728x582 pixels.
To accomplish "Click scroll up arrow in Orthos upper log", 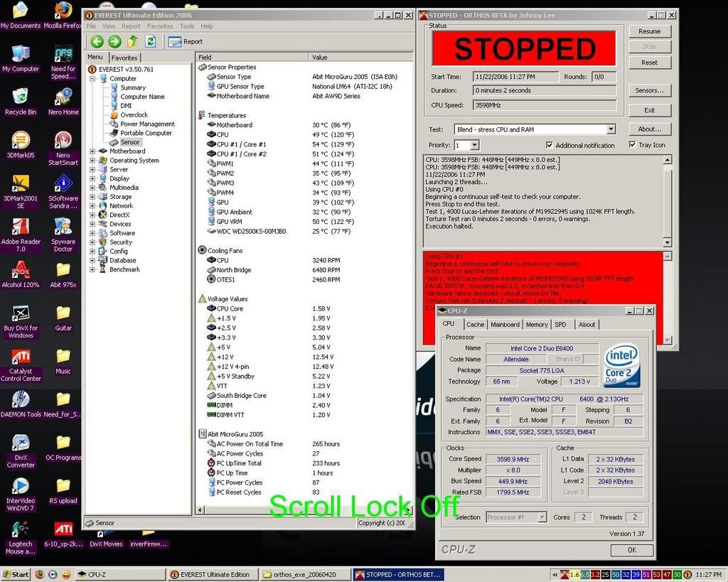I will click(x=667, y=160).
